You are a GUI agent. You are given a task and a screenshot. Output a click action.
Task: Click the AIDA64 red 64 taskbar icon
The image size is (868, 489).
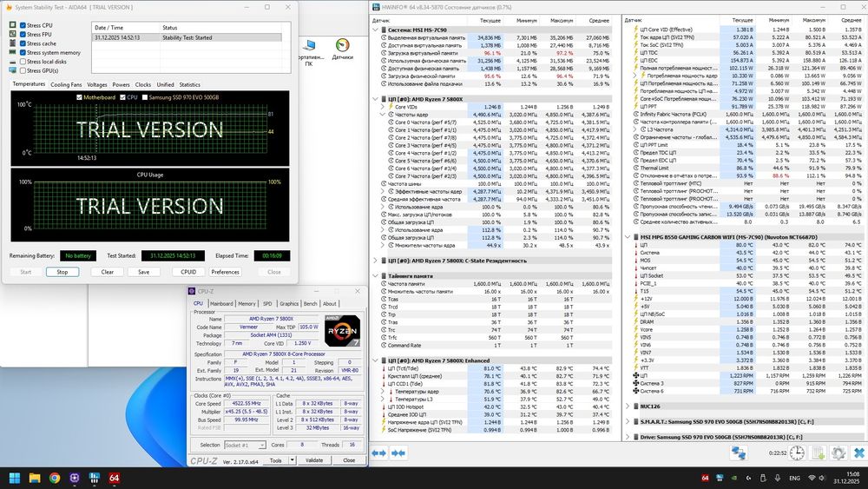tap(114, 478)
